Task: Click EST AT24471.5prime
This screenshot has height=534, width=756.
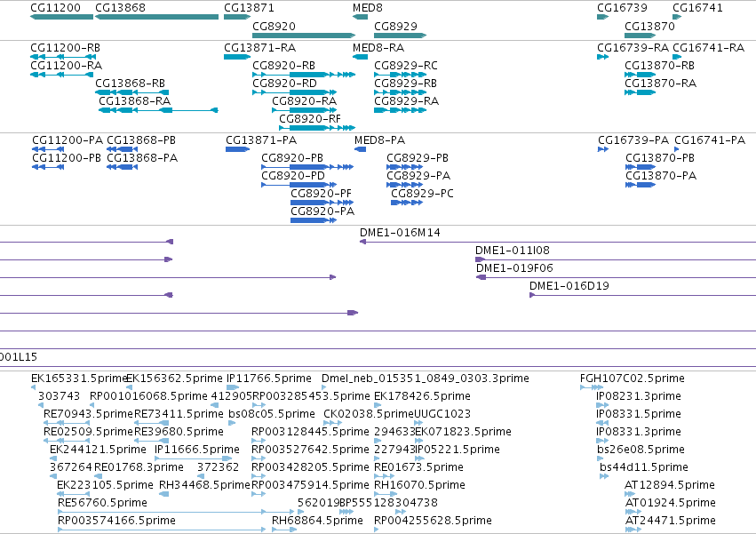Action: pyautogui.click(x=670, y=521)
